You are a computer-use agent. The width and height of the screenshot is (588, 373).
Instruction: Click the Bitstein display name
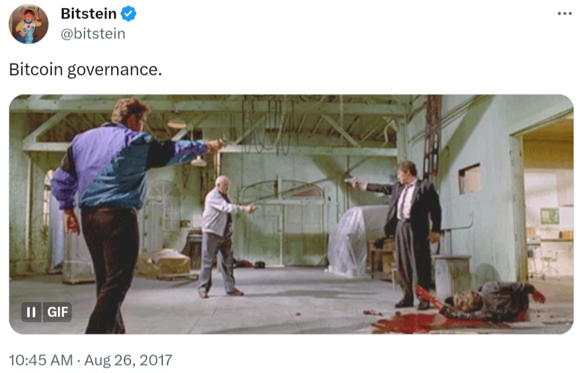(x=88, y=14)
